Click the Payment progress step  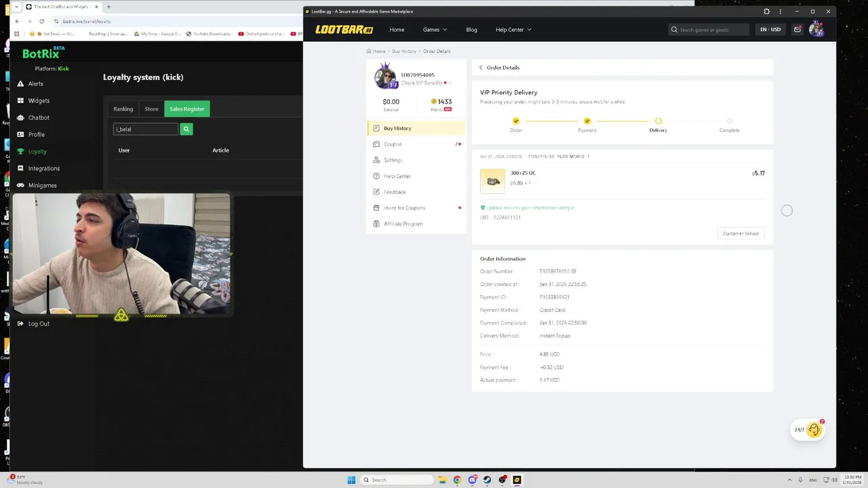pos(587,125)
